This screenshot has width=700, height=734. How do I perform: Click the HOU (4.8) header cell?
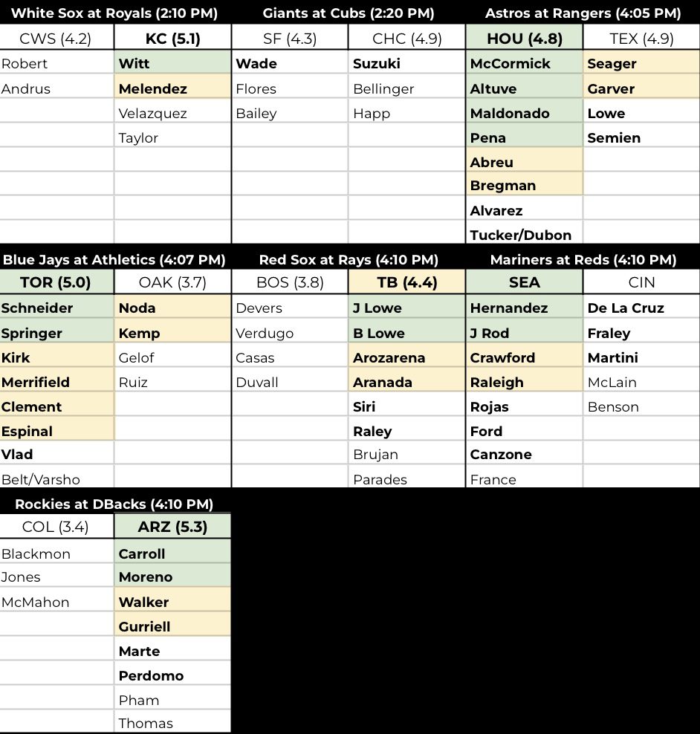(525, 38)
